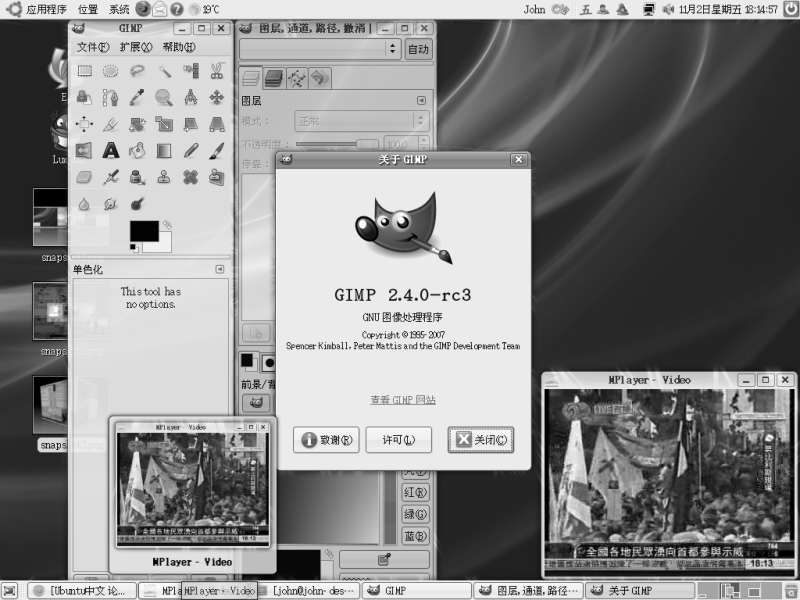Image resolution: width=800 pixels, height=600 pixels.
Task: Select the Color Picker eyedropper tool
Action: point(137,97)
